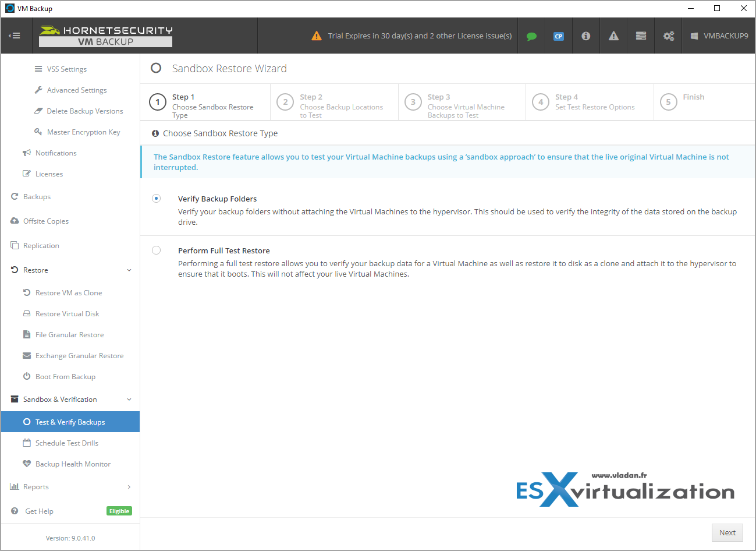Collapse the Restore section chevron
This screenshot has height=551, width=756.
(129, 270)
